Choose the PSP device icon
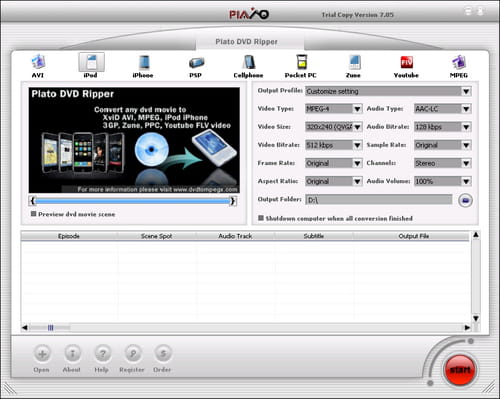This screenshot has height=399, width=500. tap(196, 63)
